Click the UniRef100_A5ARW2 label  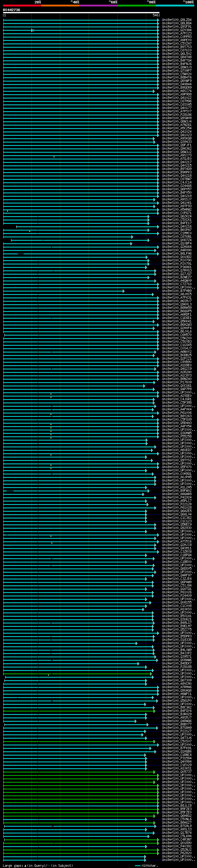[176, 209]
